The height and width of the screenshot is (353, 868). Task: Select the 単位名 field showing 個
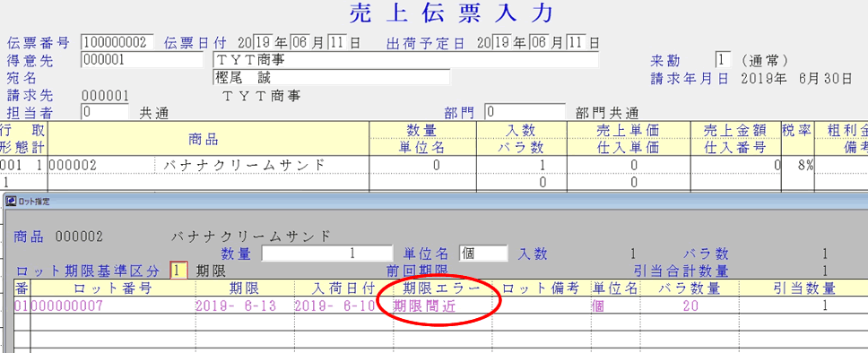(x=482, y=254)
